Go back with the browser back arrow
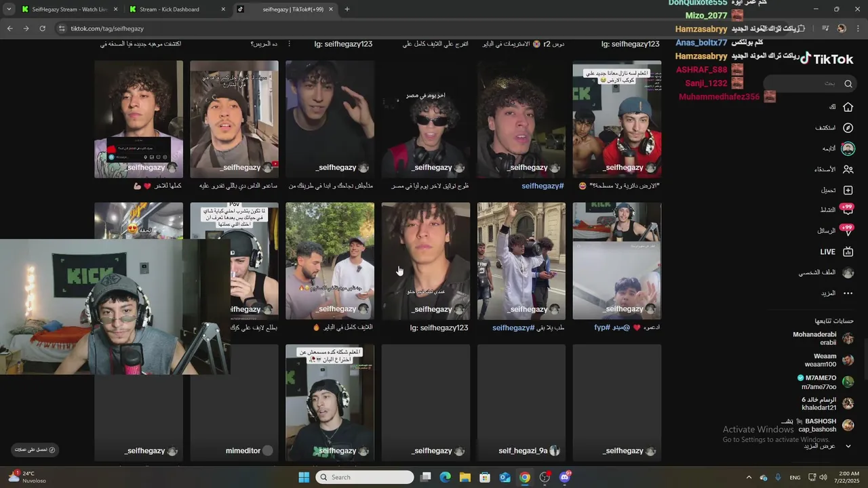 [x=9, y=28]
